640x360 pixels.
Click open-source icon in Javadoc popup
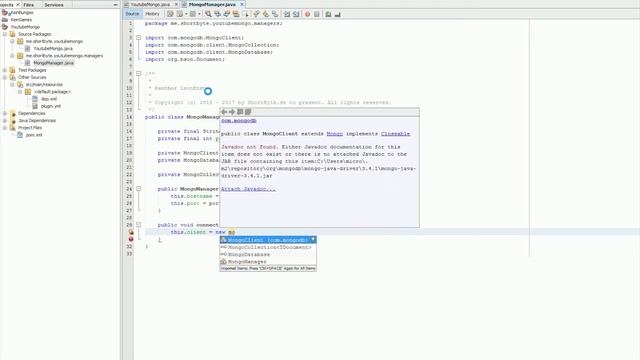click(x=248, y=112)
